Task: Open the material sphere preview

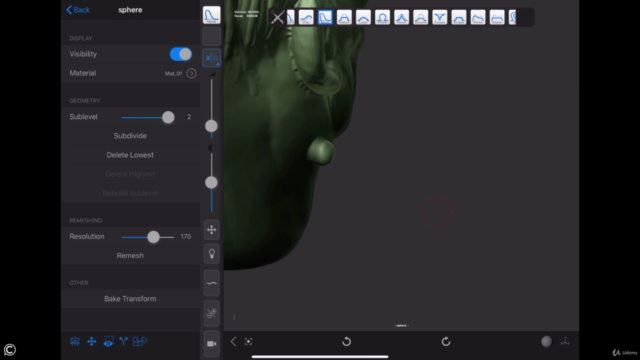Action: [x=546, y=341]
